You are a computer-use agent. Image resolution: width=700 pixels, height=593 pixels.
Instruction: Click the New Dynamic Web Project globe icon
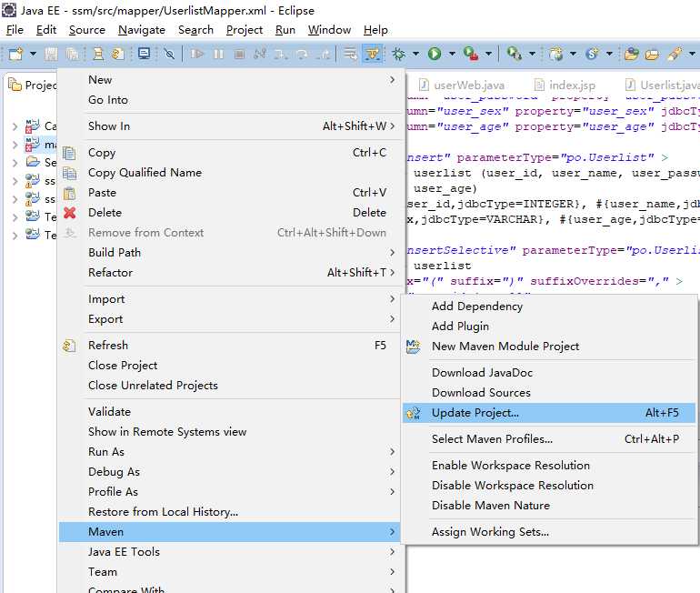click(x=555, y=54)
